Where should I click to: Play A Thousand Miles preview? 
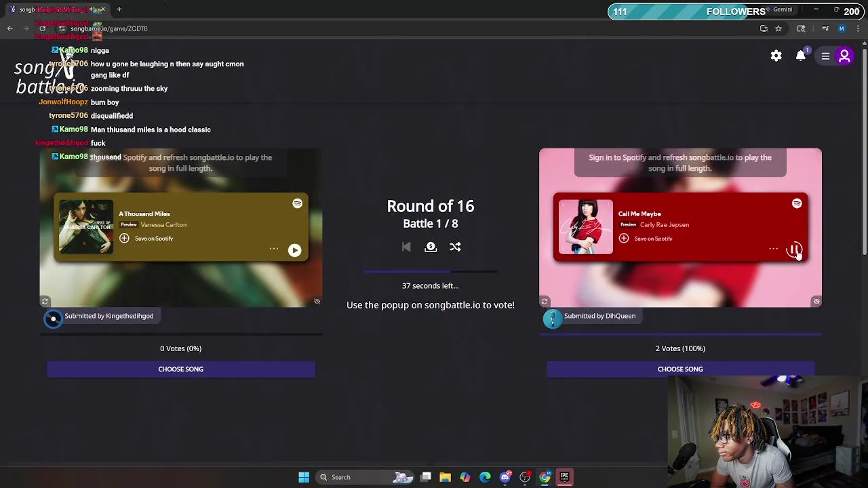(x=294, y=250)
